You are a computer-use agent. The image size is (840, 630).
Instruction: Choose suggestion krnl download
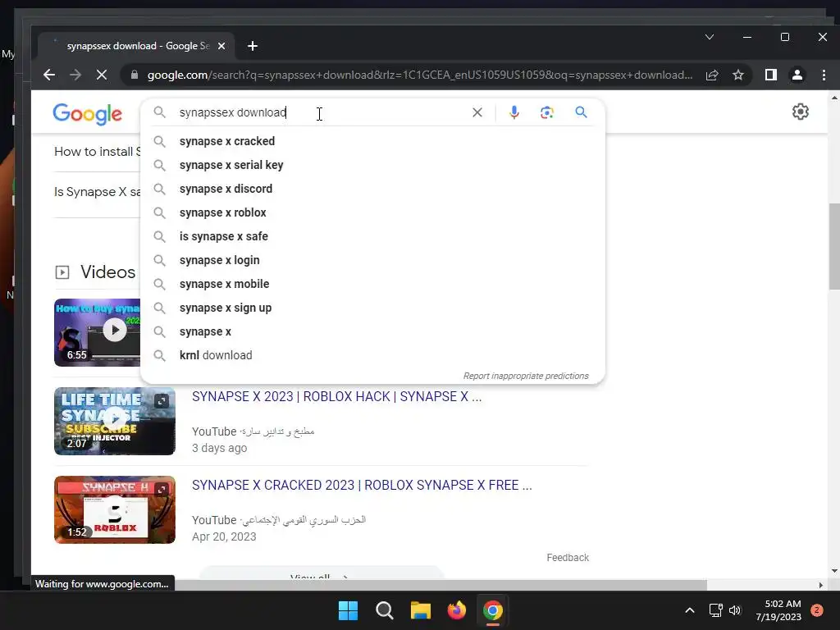click(x=373, y=355)
